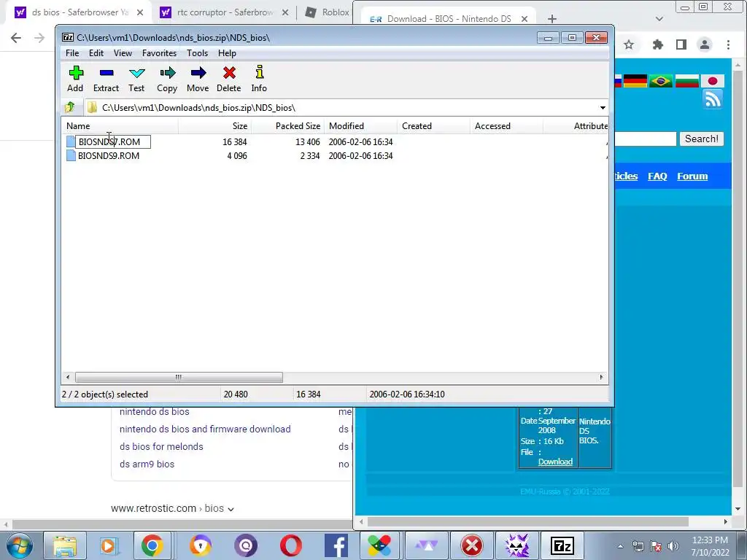Open the Windows Start button
Viewport: 747px width, 560px height.
point(18,545)
